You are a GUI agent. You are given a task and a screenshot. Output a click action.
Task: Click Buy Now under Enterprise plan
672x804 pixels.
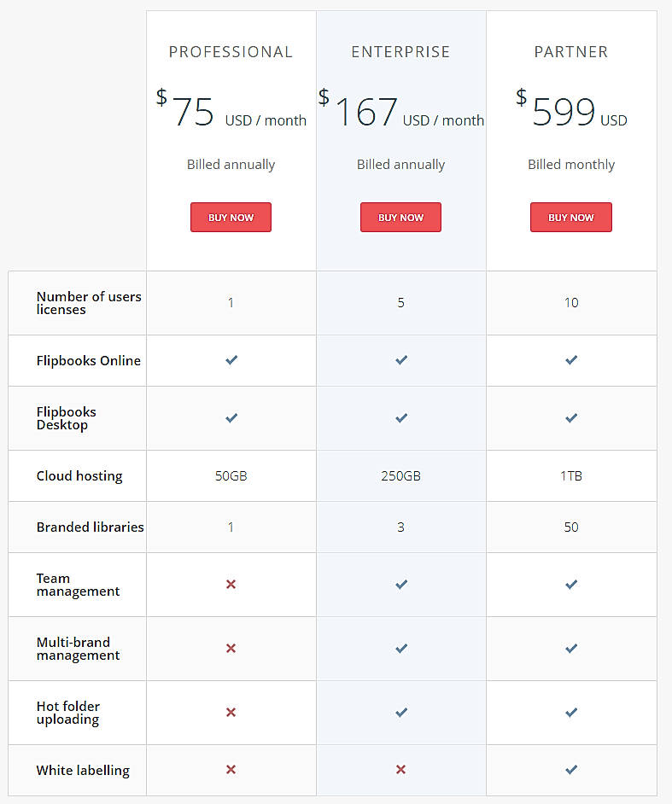point(400,218)
